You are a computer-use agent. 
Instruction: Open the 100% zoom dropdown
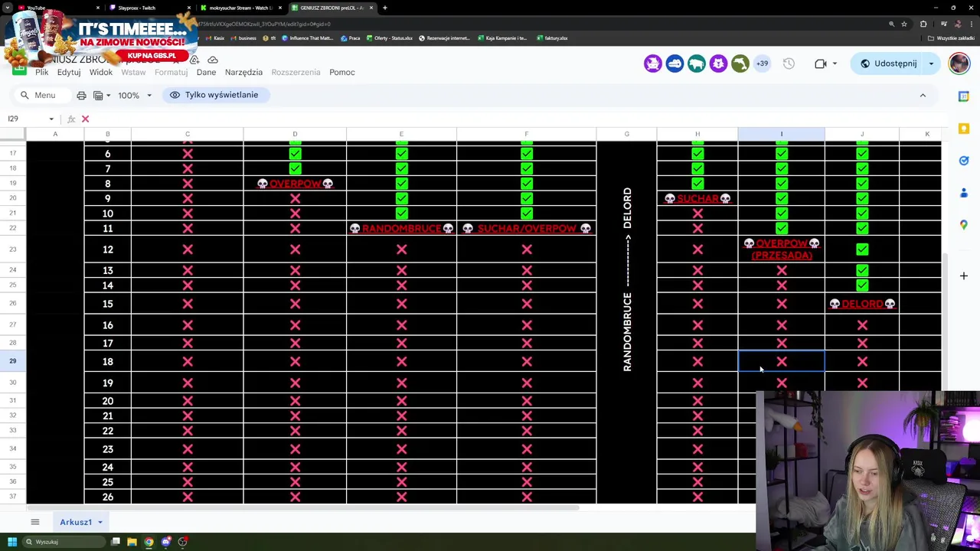pyautogui.click(x=135, y=96)
